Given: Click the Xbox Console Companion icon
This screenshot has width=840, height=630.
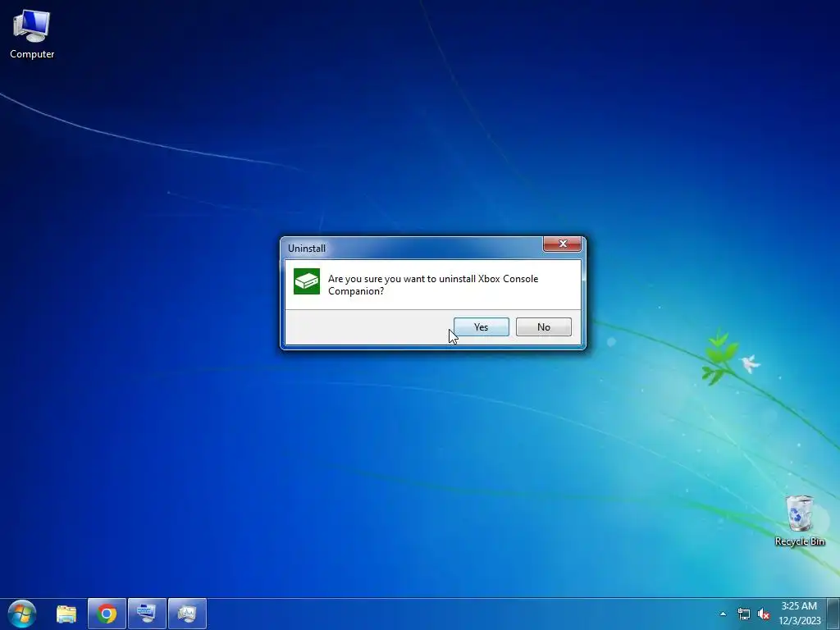Looking at the screenshot, I should 307,281.
